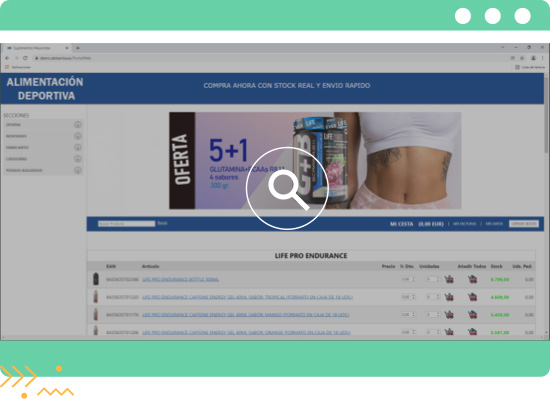This screenshot has width=550, height=399.
Task: Open Lista de lectura reading list
Action: (x=530, y=67)
